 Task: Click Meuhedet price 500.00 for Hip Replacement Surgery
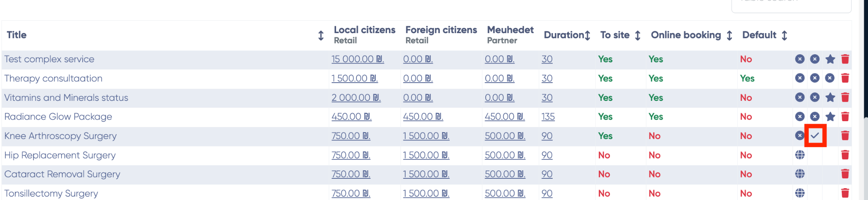tap(505, 155)
